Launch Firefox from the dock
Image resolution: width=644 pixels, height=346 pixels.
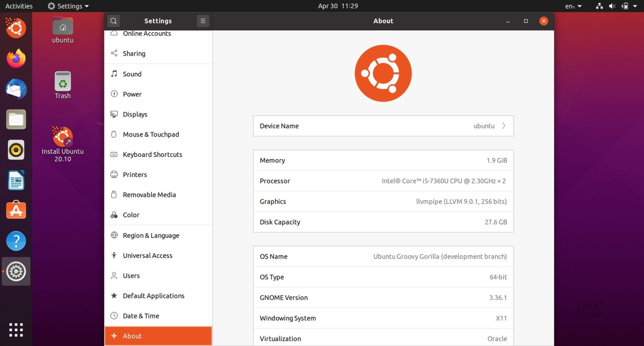coord(16,58)
